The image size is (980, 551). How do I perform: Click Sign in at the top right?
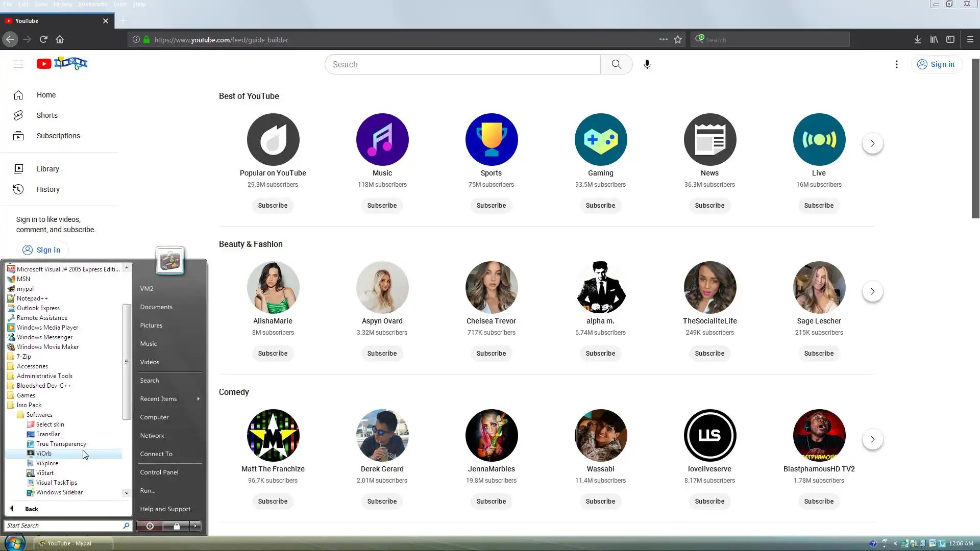936,64
